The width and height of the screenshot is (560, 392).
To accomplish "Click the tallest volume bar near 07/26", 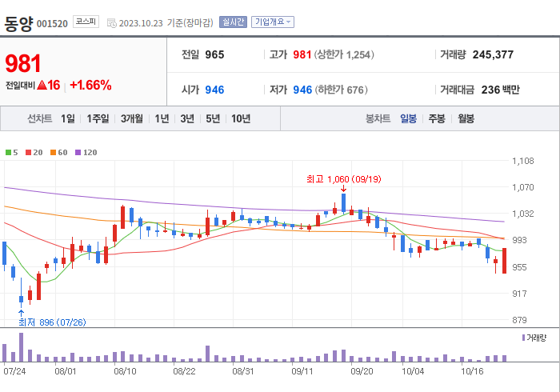I will [21, 347].
